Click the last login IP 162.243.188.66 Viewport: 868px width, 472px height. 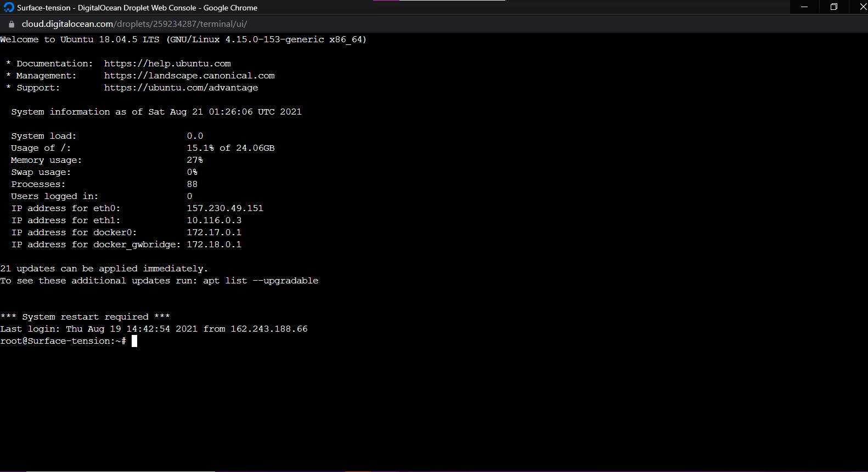pyautogui.click(x=269, y=329)
